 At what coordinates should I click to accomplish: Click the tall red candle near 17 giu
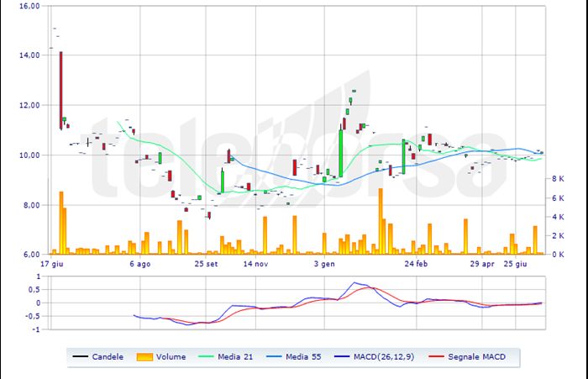pyautogui.click(x=60, y=91)
